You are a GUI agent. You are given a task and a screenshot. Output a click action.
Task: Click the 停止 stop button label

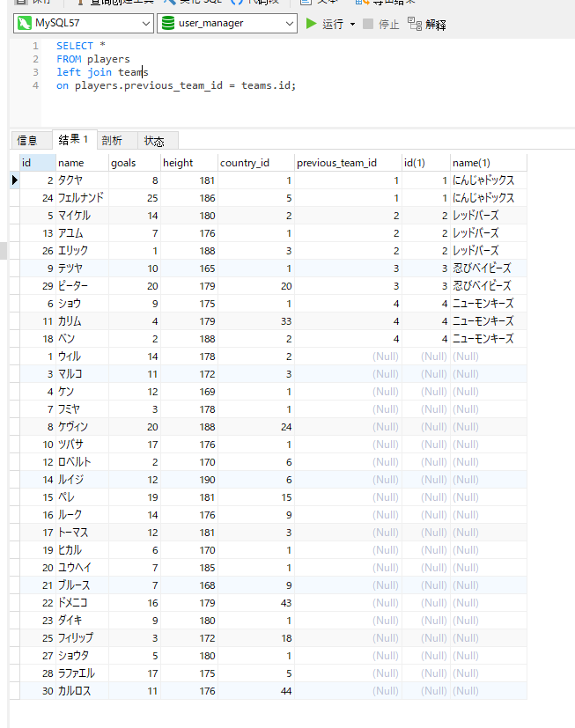click(x=388, y=24)
